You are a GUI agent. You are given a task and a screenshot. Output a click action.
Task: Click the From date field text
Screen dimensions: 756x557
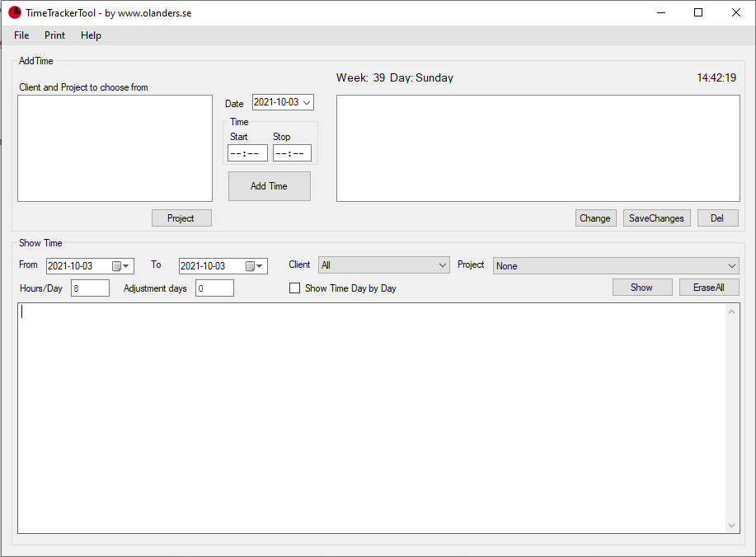[70, 266]
